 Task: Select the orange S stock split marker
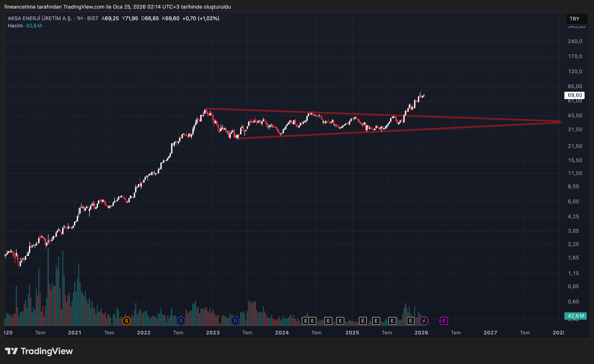126,321
